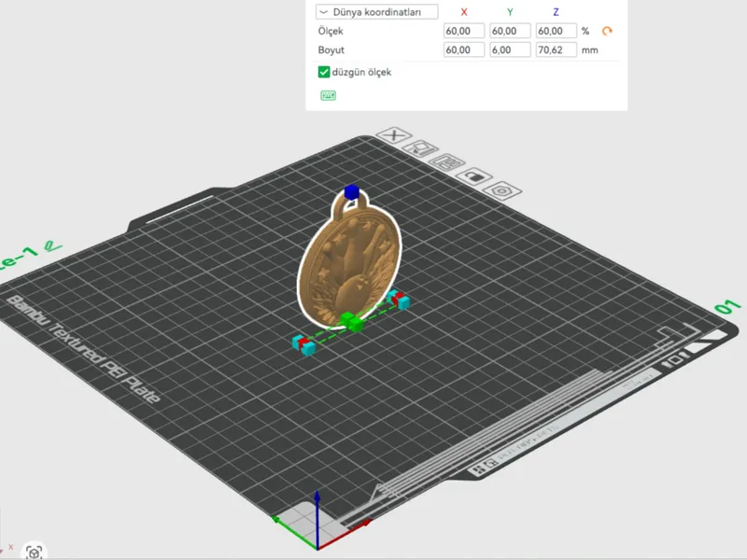Select the Boyut X size field
The height and width of the screenshot is (560, 747).
[x=464, y=49]
